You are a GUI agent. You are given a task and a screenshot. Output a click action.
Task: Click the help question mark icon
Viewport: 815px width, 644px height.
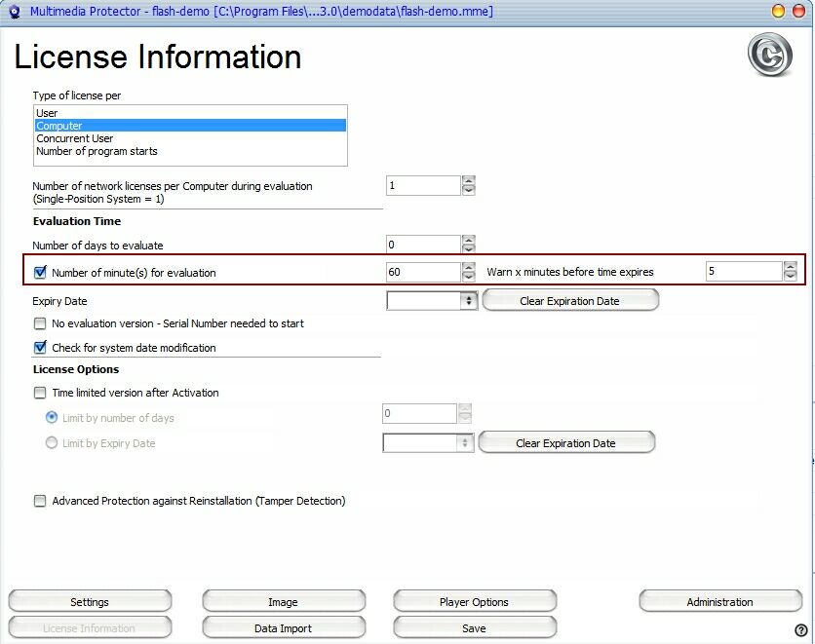click(x=801, y=630)
